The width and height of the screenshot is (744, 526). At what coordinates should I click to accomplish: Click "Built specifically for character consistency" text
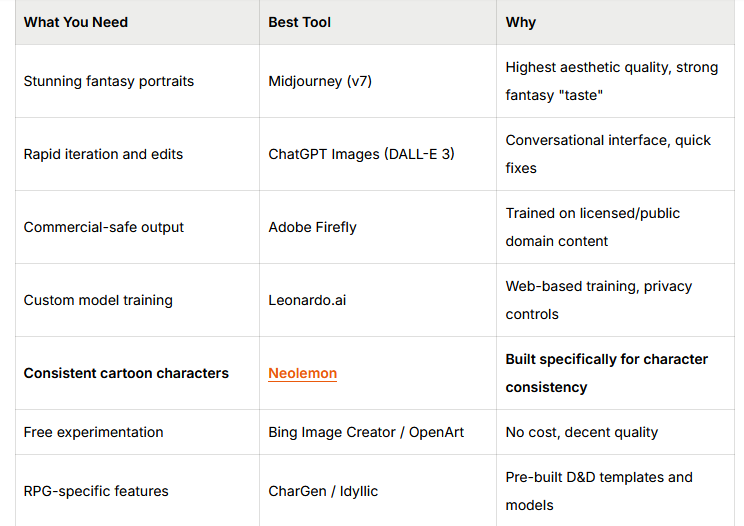606,373
